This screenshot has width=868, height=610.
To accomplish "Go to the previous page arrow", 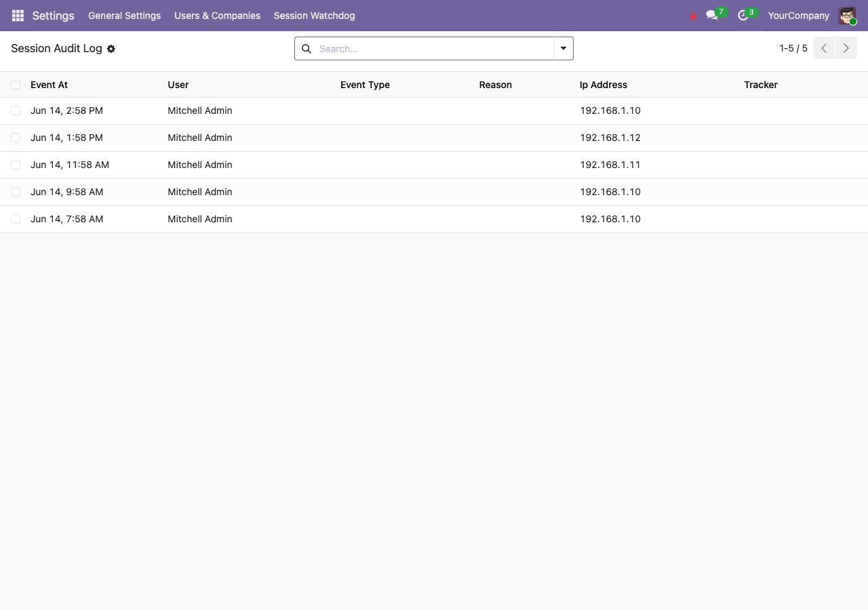I will 824,48.
